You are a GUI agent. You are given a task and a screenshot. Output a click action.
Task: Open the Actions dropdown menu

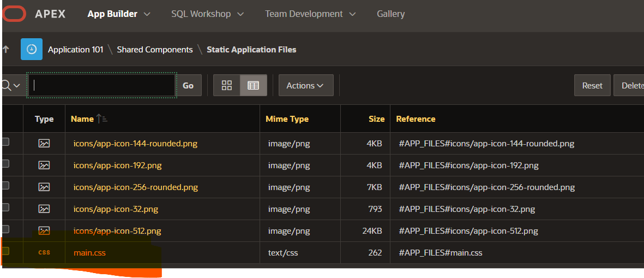click(x=305, y=85)
